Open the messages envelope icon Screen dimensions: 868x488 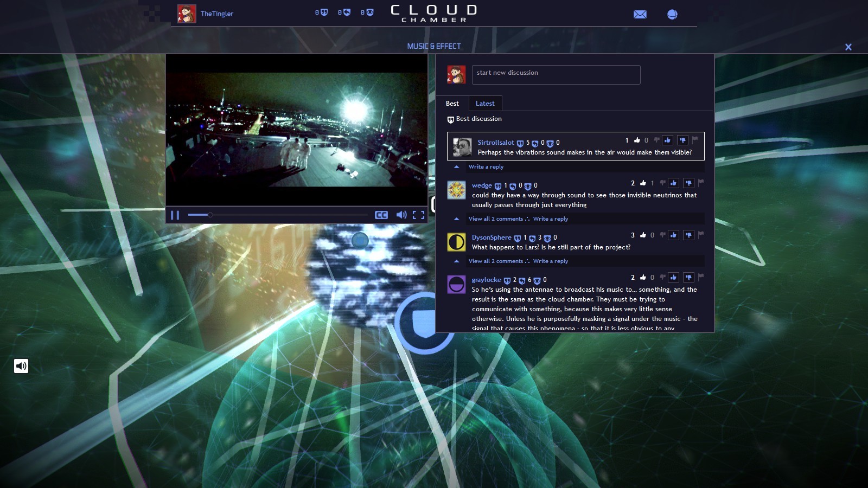tap(640, 15)
